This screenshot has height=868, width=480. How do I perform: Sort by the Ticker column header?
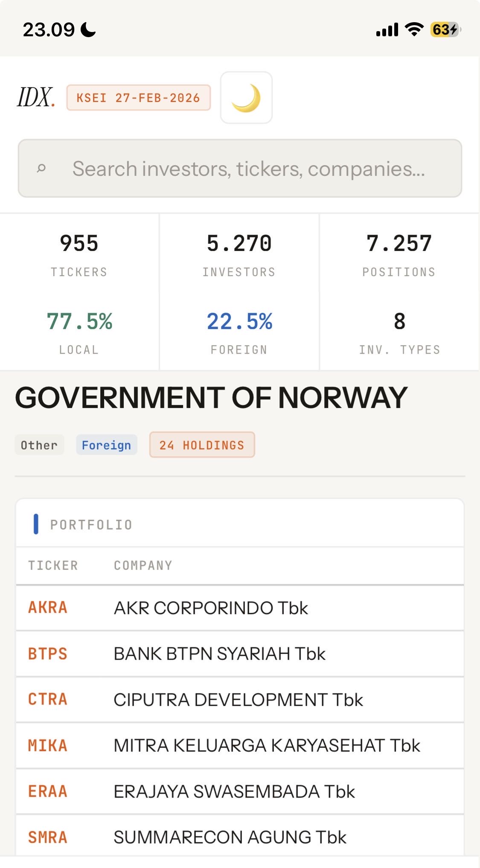click(x=53, y=565)
